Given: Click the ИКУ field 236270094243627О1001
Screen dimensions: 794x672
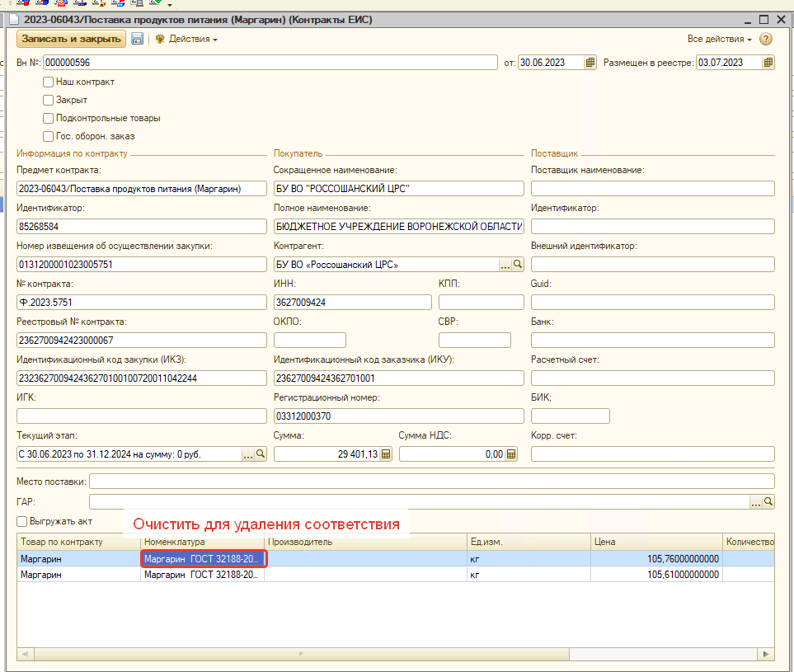Looking at the screenshot, I should (x=399, y=378).
